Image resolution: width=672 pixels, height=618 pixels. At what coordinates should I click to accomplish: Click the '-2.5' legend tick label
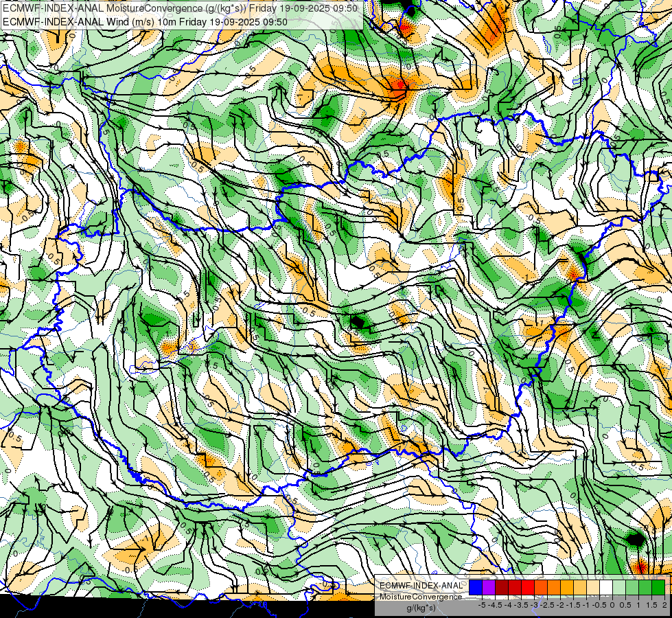pyautogui.click(x=547, y=605)
